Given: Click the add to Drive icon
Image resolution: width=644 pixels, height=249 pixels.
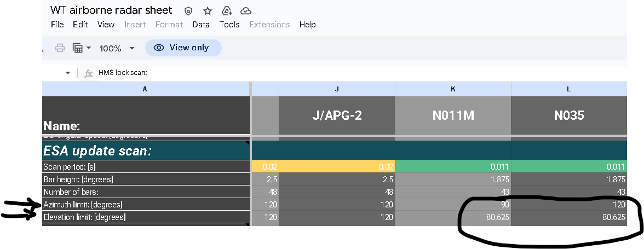Looking at the screenshot, I should pyautogui.click(x=226, y=11).
